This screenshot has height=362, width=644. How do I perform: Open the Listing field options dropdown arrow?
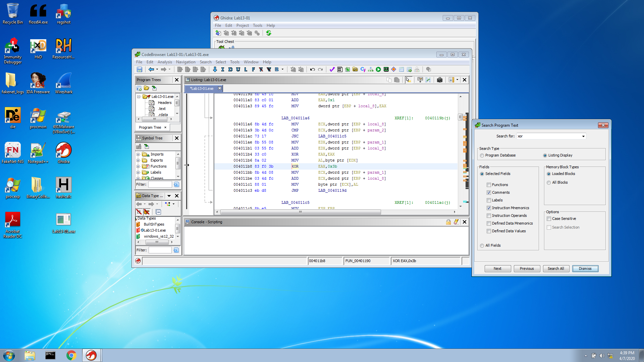point(457,80)
